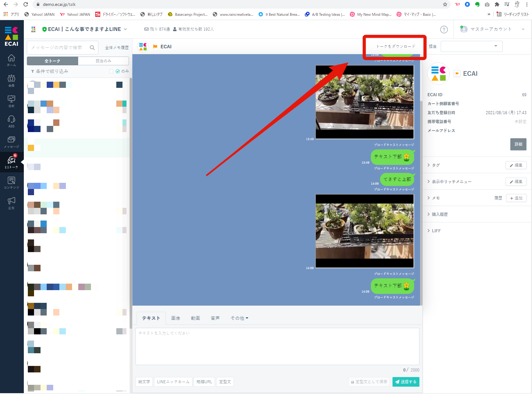Toggle the のみ filter checkbox
This screenshot has height=395, width=532.
pos(111,71)
